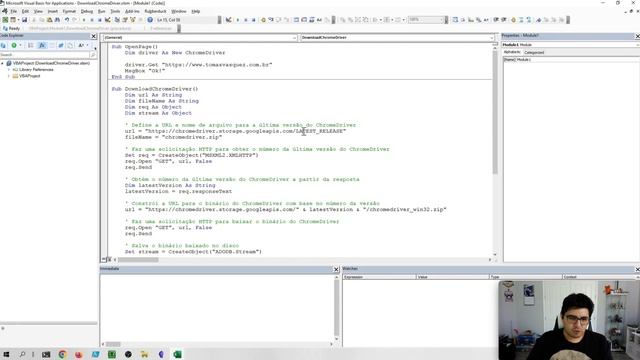This screenshot has height=360, width=640.
Task: Click the Code Explorer search magnifier icon
Action: pos(93,55)
